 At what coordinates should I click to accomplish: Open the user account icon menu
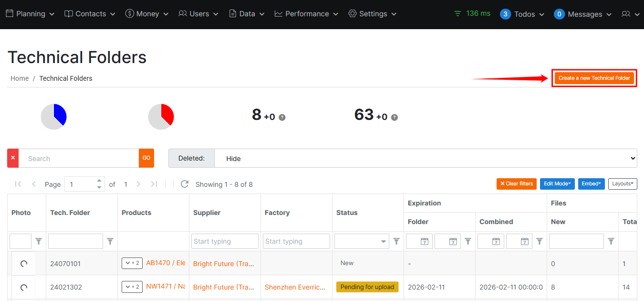point(630,14)
